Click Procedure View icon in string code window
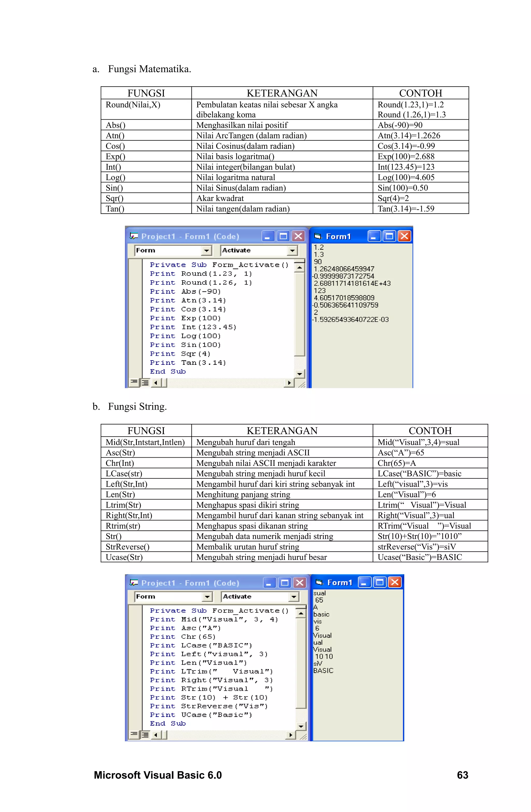The image size is (531, 812). (134, 734)
